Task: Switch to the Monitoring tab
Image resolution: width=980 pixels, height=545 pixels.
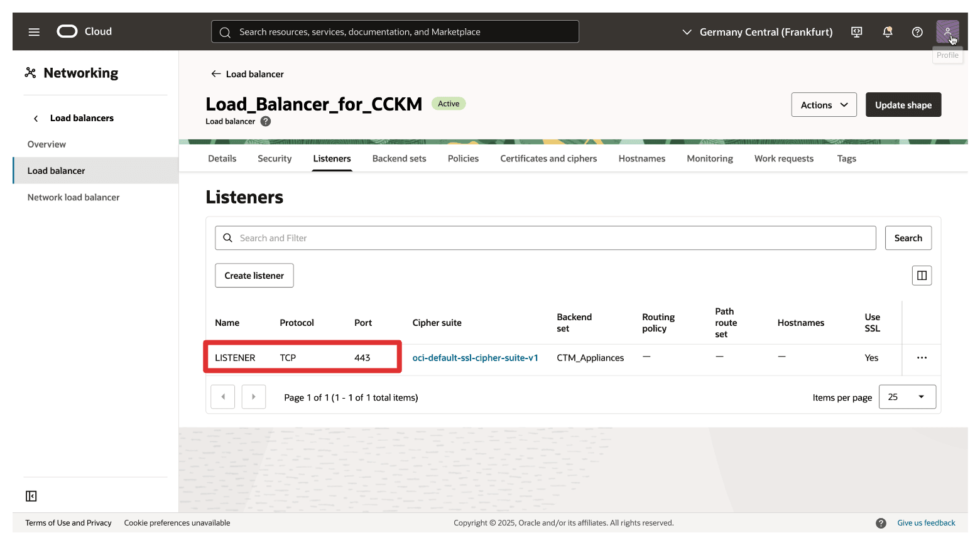Action: coord(710,158)
